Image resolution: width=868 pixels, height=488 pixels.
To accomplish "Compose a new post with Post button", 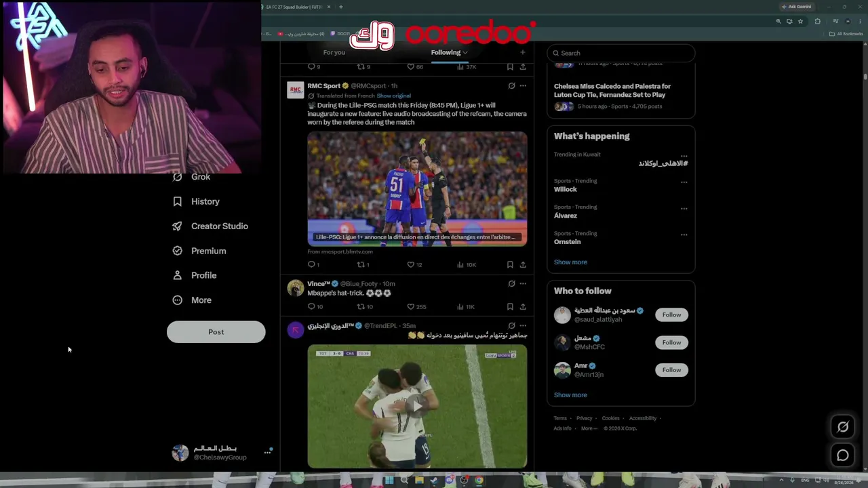I will point(216,332).
